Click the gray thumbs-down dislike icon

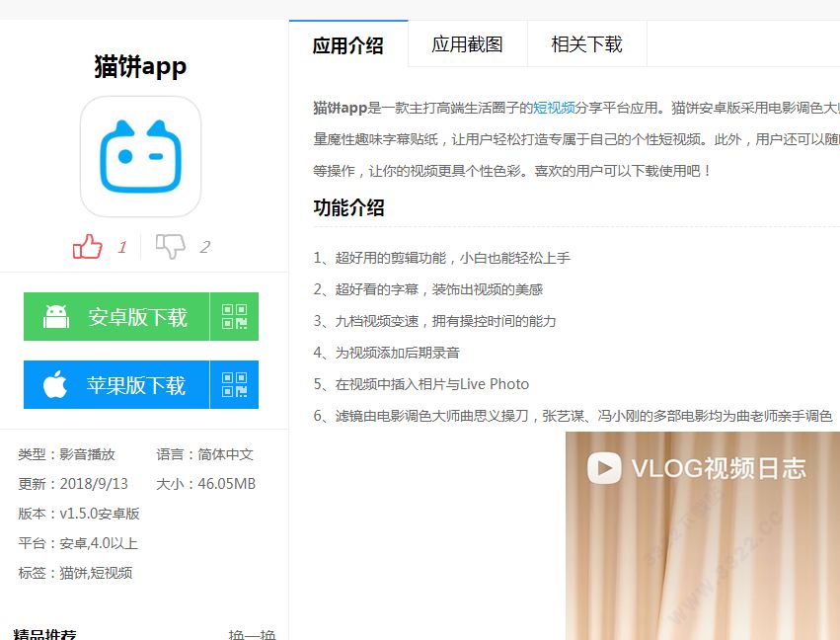(171, 247)
